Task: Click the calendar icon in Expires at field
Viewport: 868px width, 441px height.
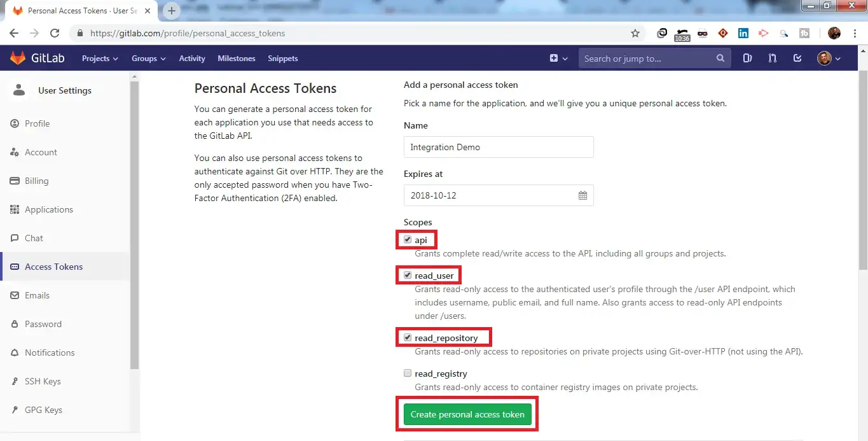Action: pos(582,195)
